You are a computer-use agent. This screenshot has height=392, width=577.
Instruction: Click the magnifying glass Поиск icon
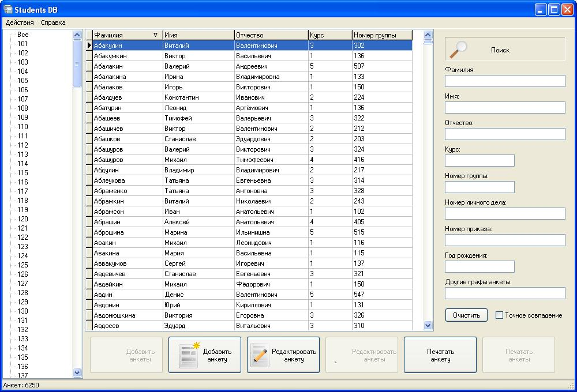(x=458, y=49)
